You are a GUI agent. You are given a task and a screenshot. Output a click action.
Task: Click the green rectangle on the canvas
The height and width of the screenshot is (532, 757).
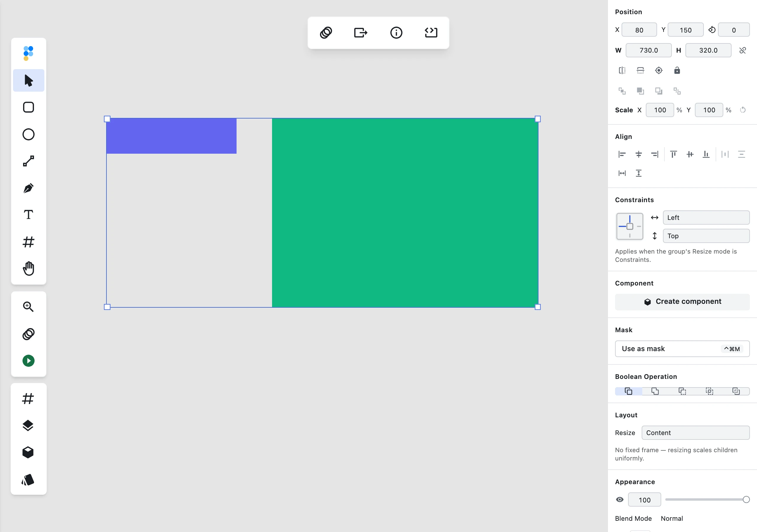[405, 213]
